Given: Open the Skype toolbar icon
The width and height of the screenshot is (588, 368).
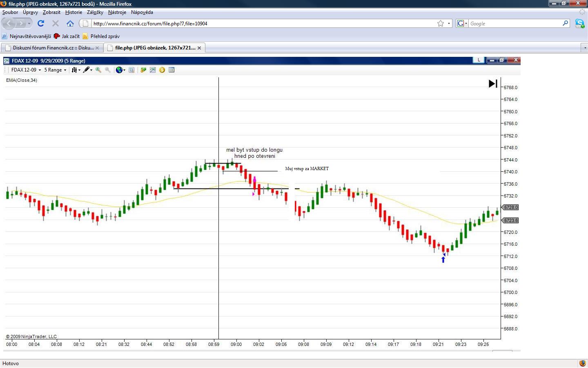Looking at the screenshot, I should click(x=580, y=24).
